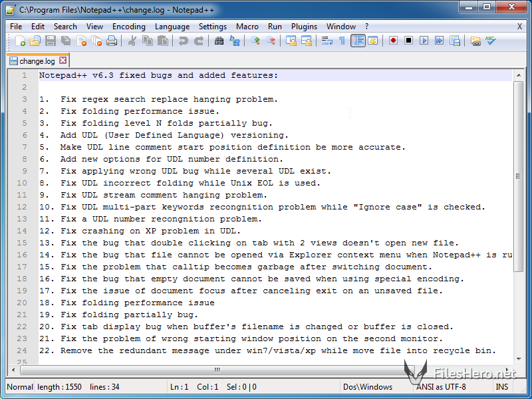Disable the highlighted Indent Guide button
Screen dimensions: 532x399
point(358,41)
